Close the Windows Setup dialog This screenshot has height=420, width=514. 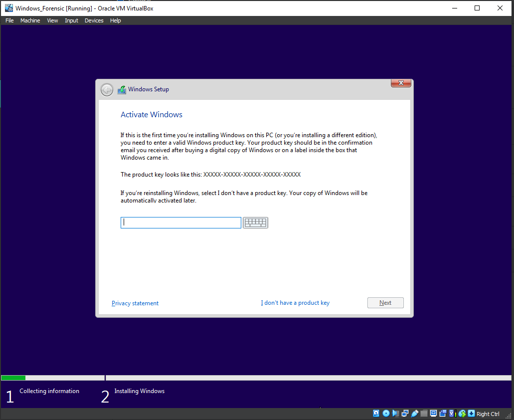point(401,83)
